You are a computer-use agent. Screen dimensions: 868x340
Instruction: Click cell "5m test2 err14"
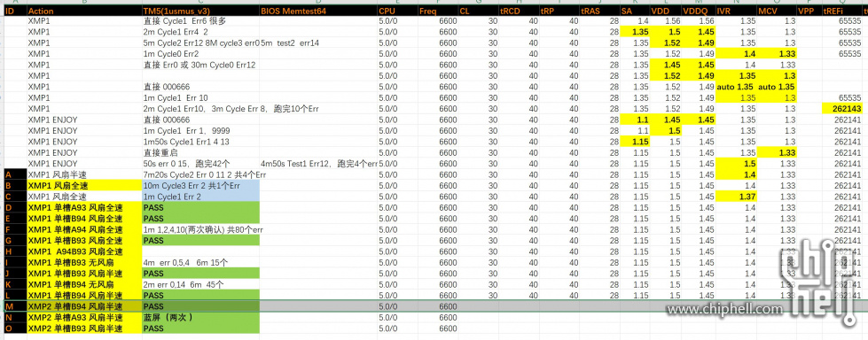[317, 43]
